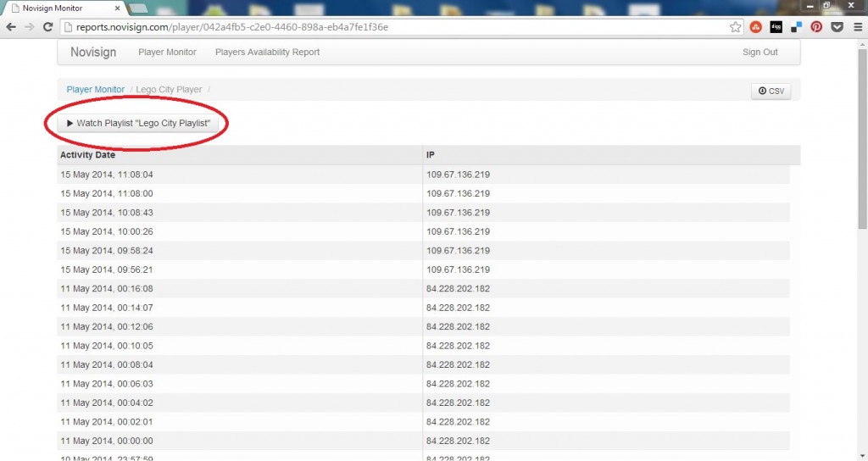Select the Novisign Monitor browser tab
Image resolution: width=868 pixels, height=461 pixels.
64,8
